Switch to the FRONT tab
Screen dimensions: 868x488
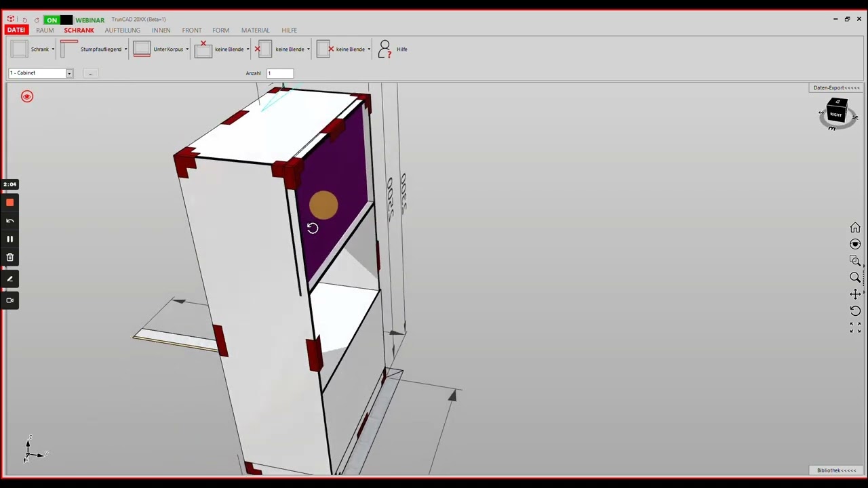pyautogui.click(x=192, y=30)
